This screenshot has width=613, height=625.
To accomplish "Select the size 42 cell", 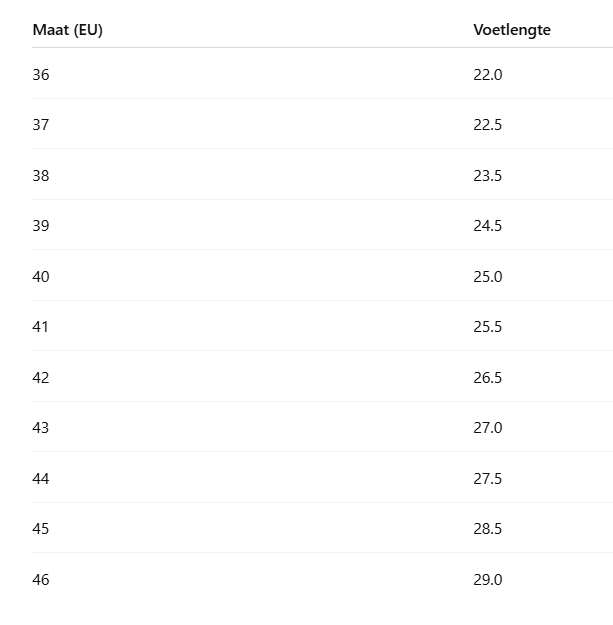I will pyautogui.click(x=41, y=378).
